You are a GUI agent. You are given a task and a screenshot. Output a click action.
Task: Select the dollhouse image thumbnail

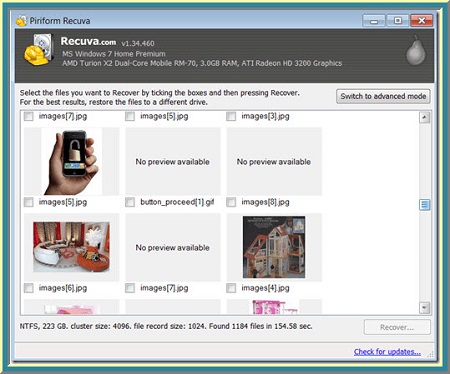(x=274, y=247)
